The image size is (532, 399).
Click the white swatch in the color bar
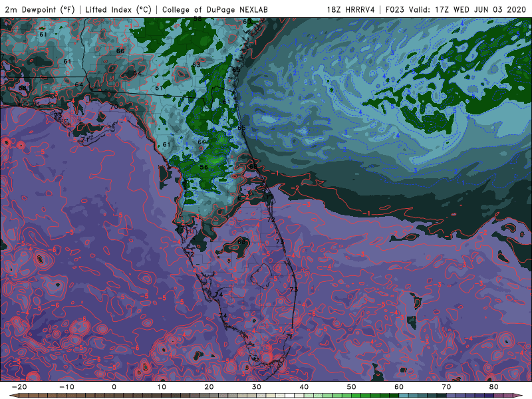pyautogui.click(x=289, y=395)
